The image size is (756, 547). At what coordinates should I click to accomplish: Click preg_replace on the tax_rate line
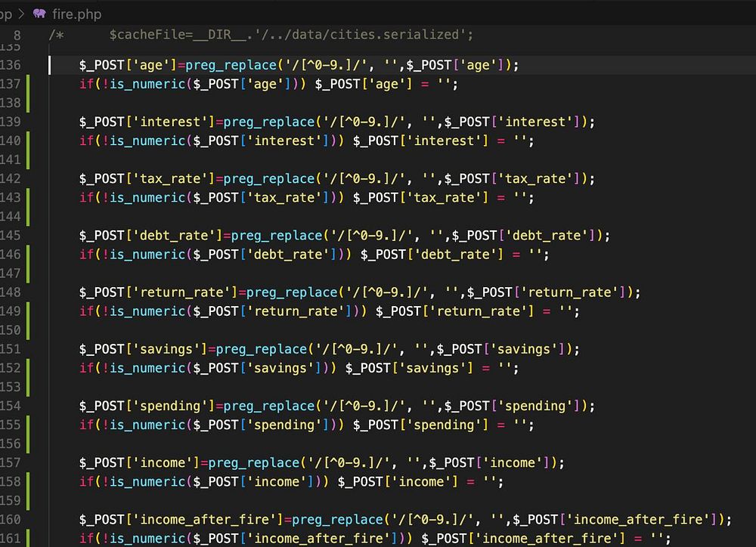pyautogui.click(x=269, y=179)
